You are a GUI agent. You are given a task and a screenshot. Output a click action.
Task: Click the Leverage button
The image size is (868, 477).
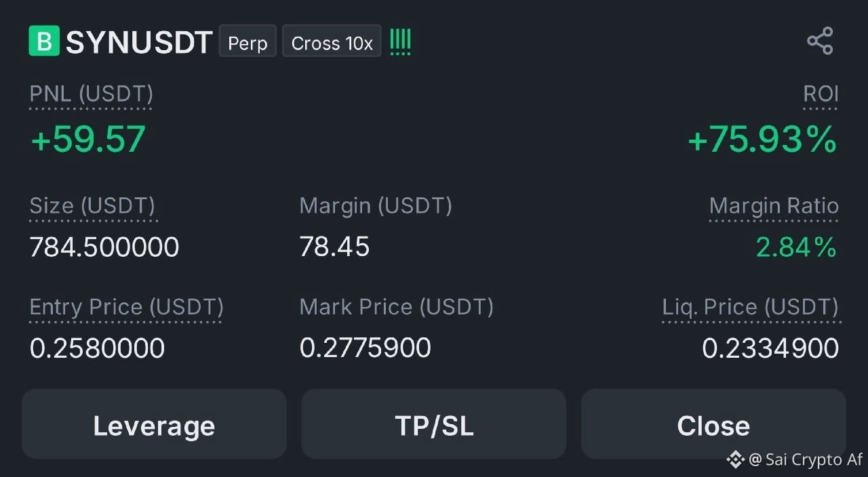pyautogui.click(x=154, y=424)
